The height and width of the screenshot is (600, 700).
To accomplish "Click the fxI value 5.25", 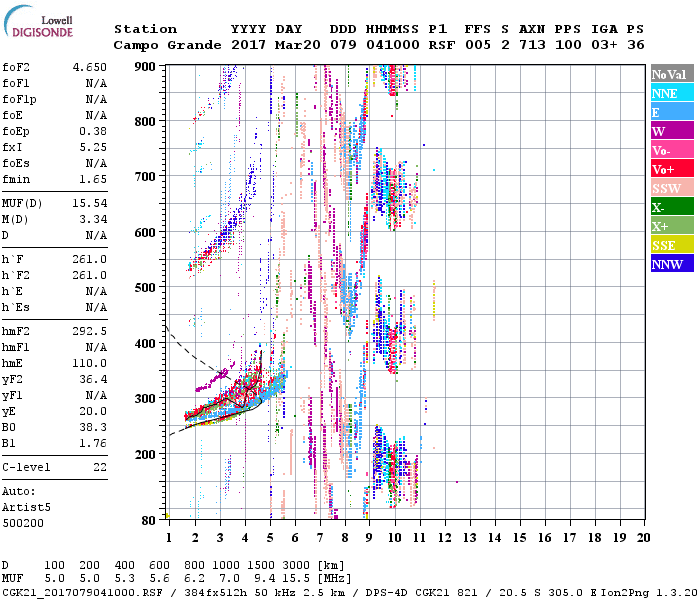I will [93, 147].
